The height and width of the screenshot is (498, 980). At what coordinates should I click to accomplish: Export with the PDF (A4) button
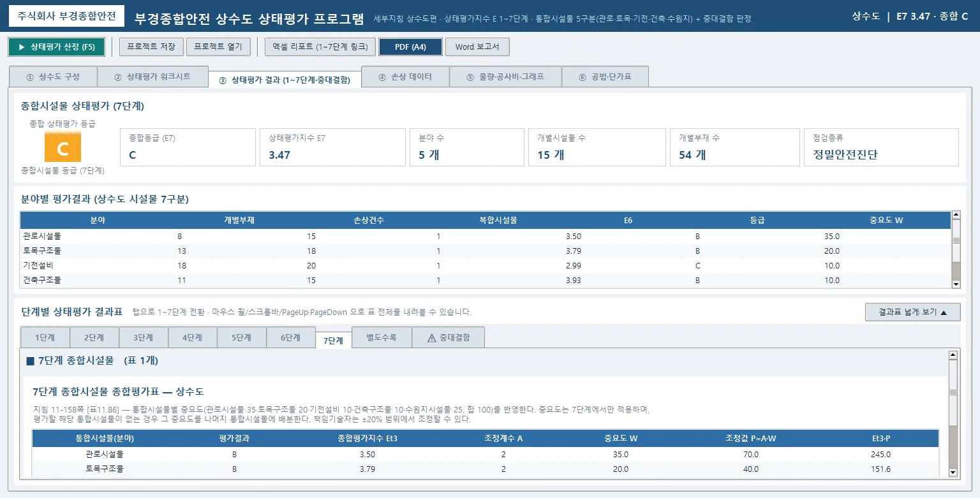(x=410, y=47)
